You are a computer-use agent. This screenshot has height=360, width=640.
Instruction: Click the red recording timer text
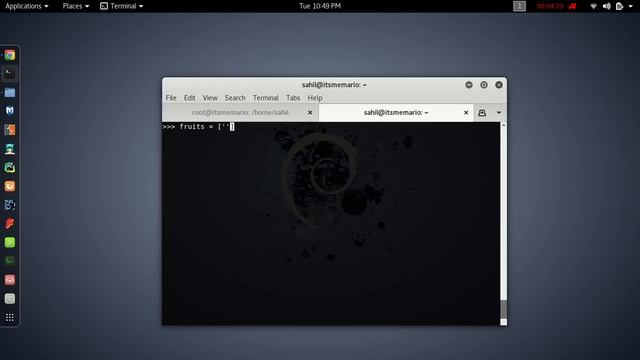550,6
